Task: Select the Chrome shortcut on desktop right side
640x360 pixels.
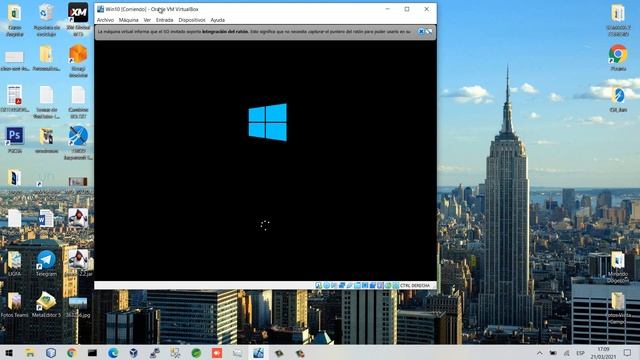Action: pyautogui.click(x=618, y=58)
